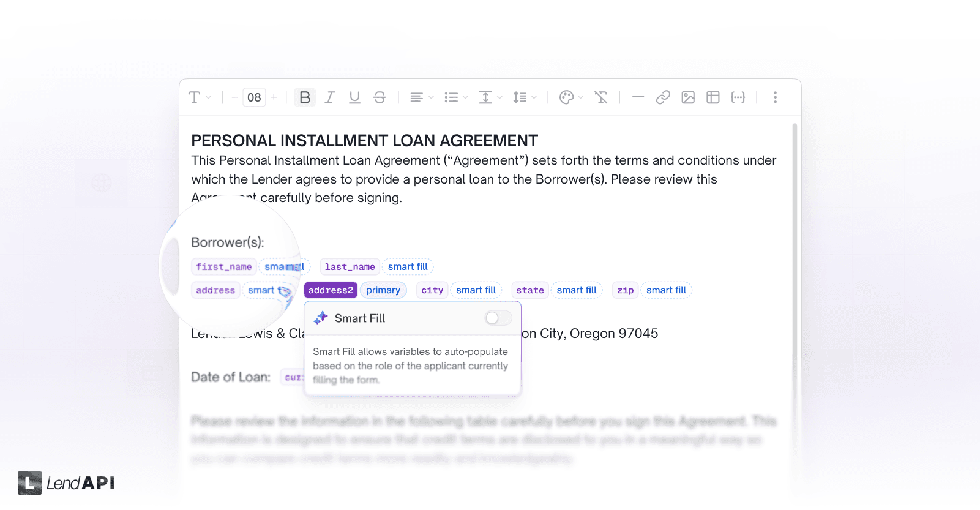The image size is (980, 510).
Task: Select the last_name variable tag
Action: [350, 267]
